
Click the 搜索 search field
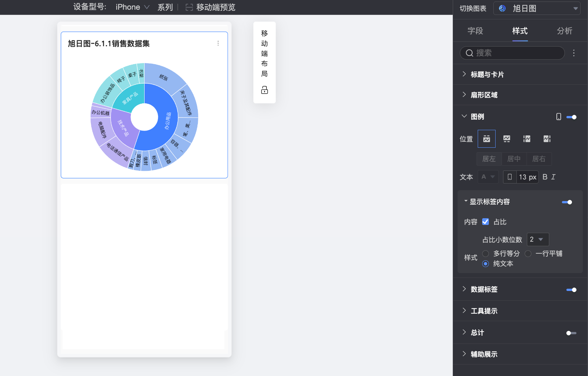512,53
